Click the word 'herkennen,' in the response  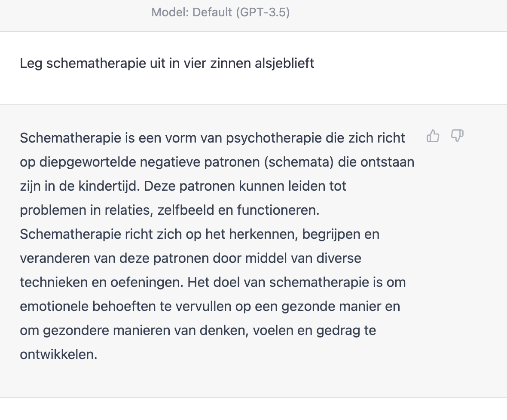tap(263, 234)
